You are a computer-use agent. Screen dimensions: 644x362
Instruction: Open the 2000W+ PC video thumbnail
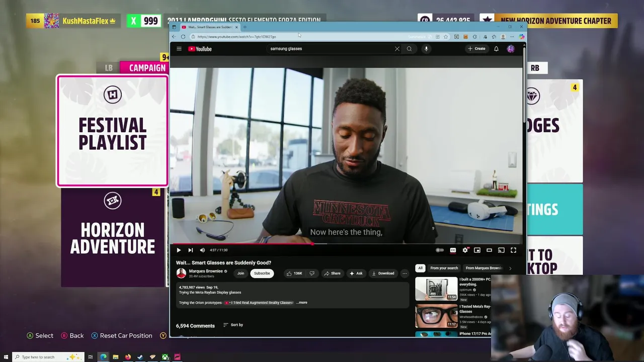point(436,289)
